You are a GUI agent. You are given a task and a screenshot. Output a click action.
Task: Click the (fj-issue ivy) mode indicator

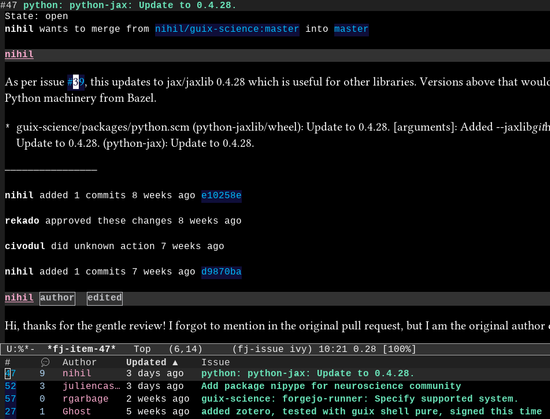[x=272, y=349]
